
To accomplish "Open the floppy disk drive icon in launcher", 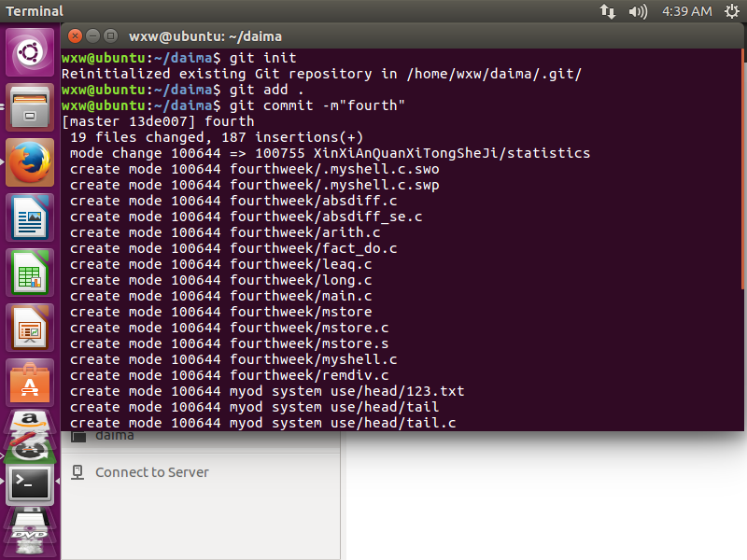I will [30, 517].
